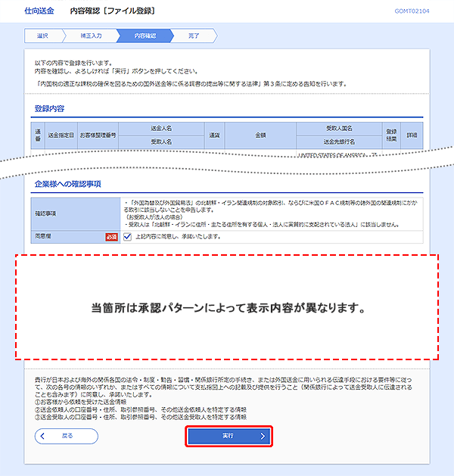
Task: Click the 登録結果 column header
Action: [390, 135]
